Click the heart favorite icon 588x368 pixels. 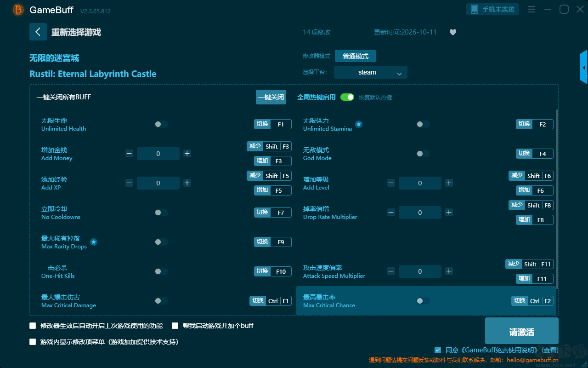pyautogui.click(x=453, y=32)
